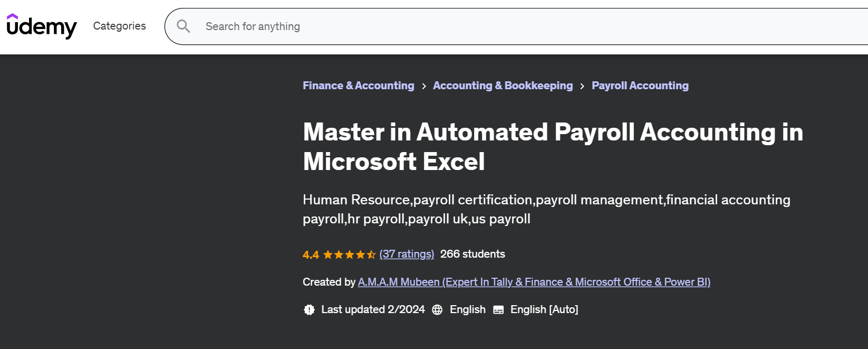Open the Categories menu
Image resolution: width=868 pixels, height=349 pixels.
tap(120, 26)
